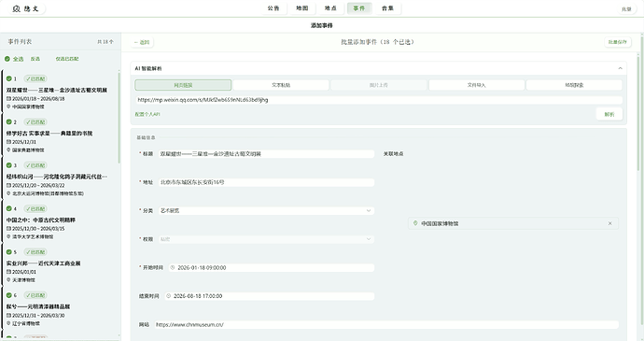The height and width of the screenshot is (341, 644).
Task: Click the clock icon in the 结束时间 field
Action: click(x=169, y=296)
